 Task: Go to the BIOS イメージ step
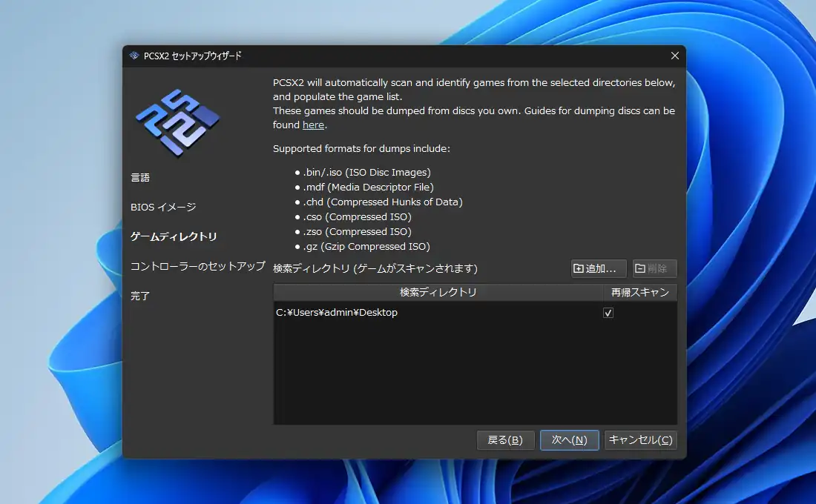point(163,207)
